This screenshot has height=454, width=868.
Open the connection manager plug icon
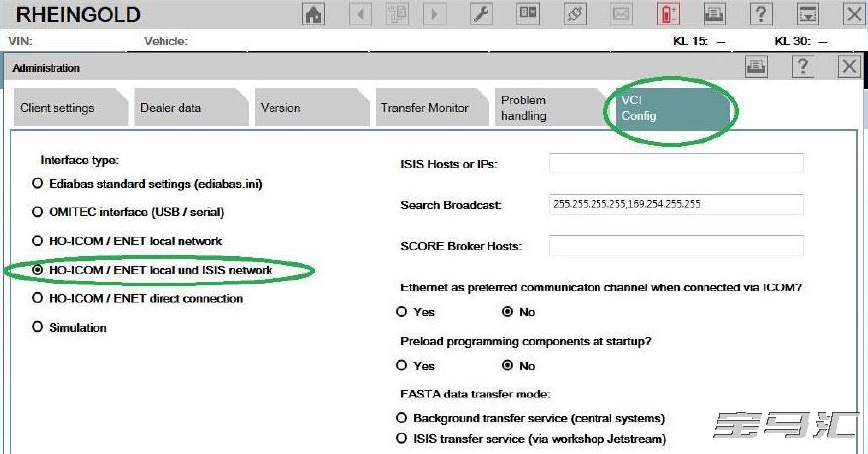click(x=575, y=13)
